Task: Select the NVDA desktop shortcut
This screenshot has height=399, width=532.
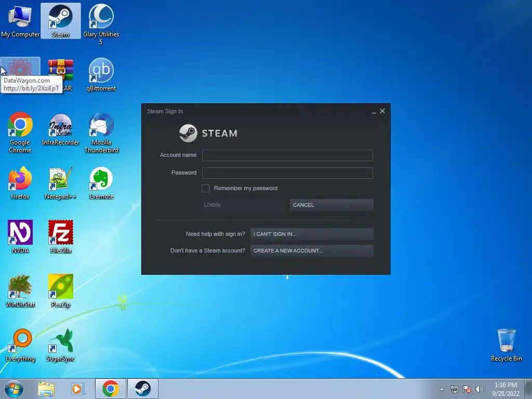Action: [20, 236]
